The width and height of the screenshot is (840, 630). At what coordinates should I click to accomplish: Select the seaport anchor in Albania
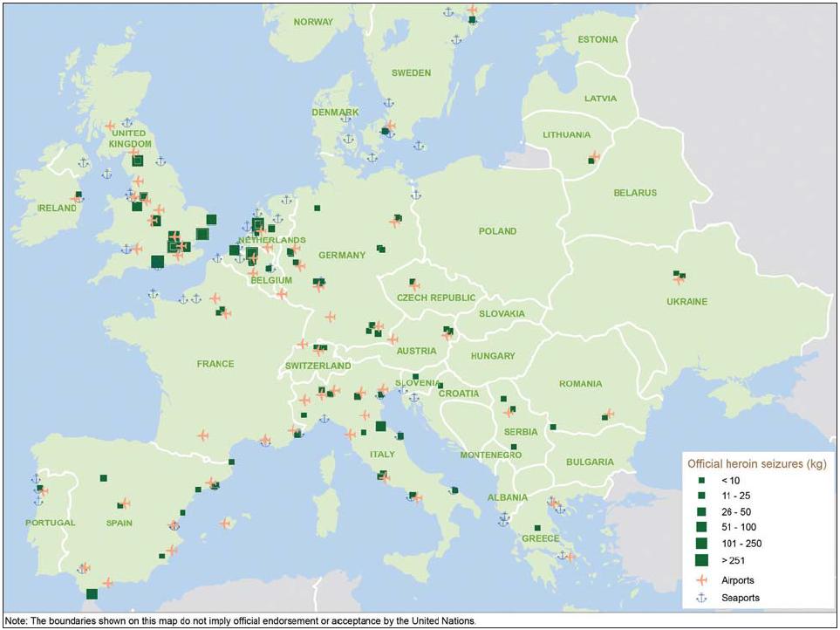[503, 519]
